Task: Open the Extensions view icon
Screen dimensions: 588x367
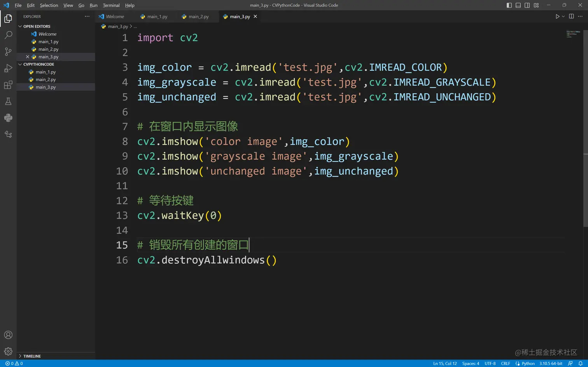Action: click(x=8, y=85)
